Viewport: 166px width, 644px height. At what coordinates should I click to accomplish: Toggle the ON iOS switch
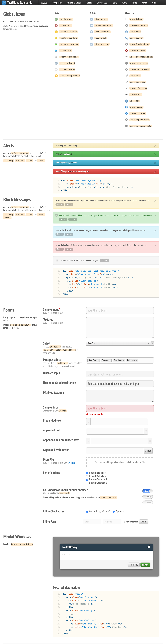[x=147, y=491]
